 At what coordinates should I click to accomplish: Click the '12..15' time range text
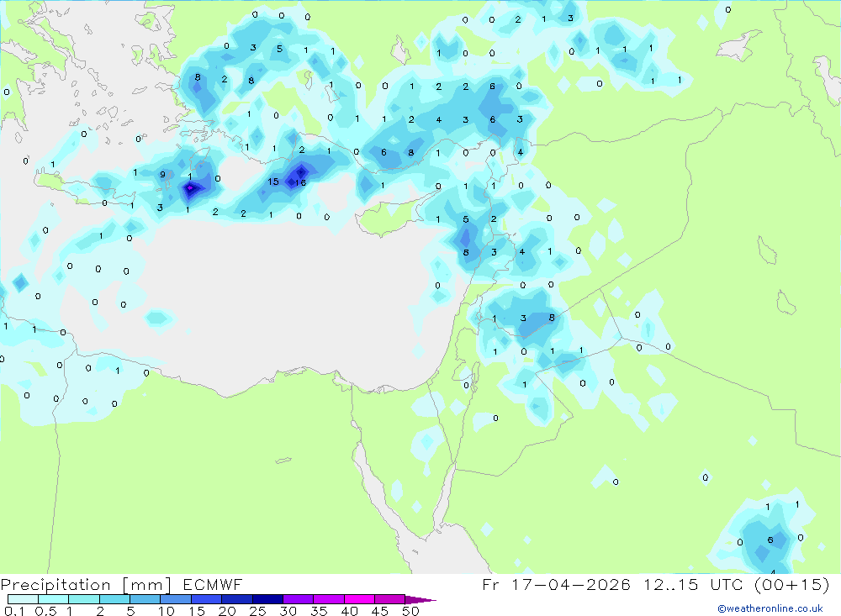click(x=671, y=584)
